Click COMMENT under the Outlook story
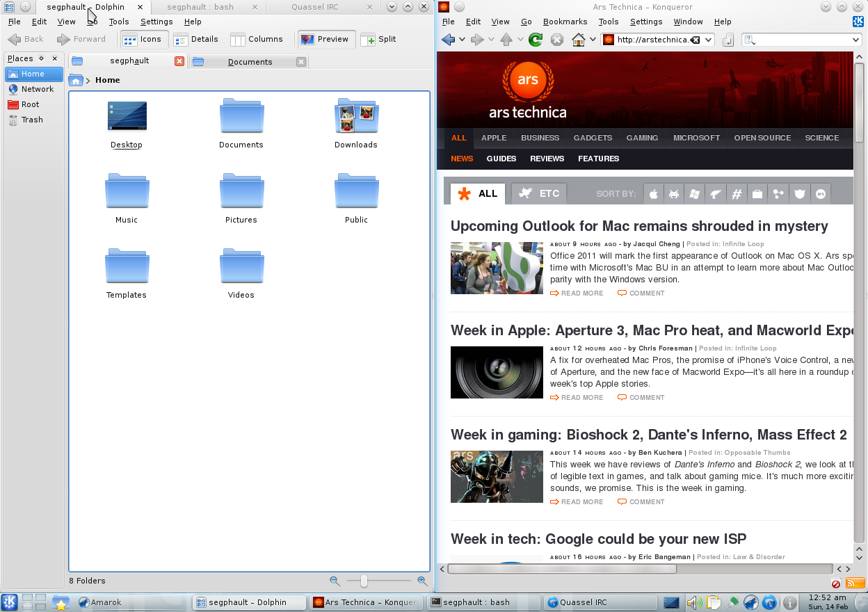 [641, 293]
